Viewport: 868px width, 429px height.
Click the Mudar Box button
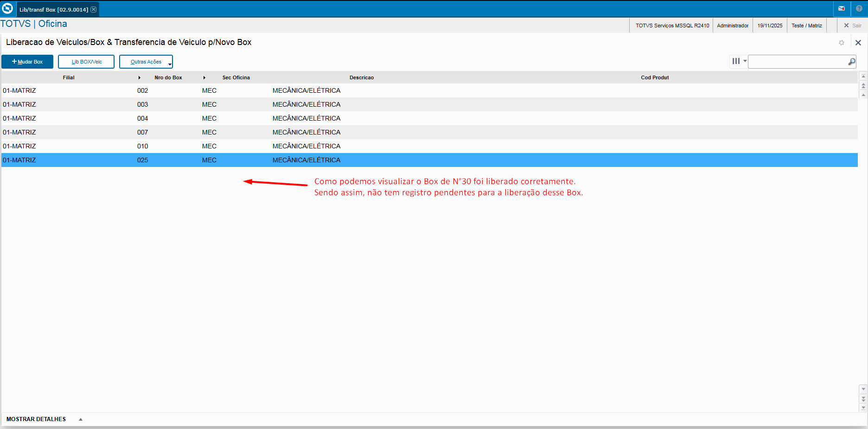click(x=27, y=62)
